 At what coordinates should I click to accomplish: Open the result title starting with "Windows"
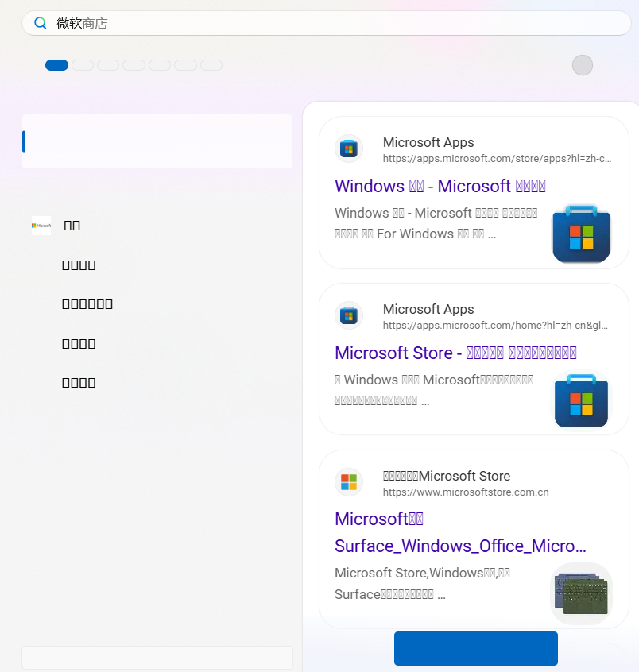pos(440,186)
